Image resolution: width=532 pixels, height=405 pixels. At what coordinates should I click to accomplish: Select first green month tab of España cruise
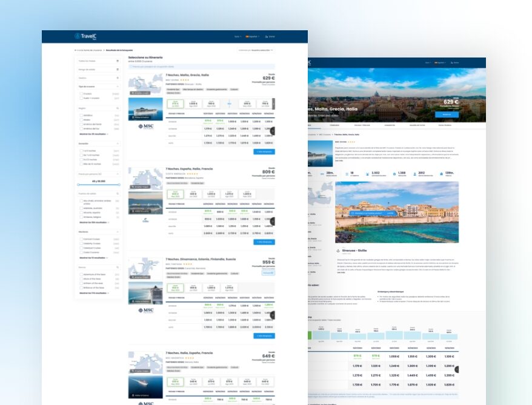[x=175, y=194]
